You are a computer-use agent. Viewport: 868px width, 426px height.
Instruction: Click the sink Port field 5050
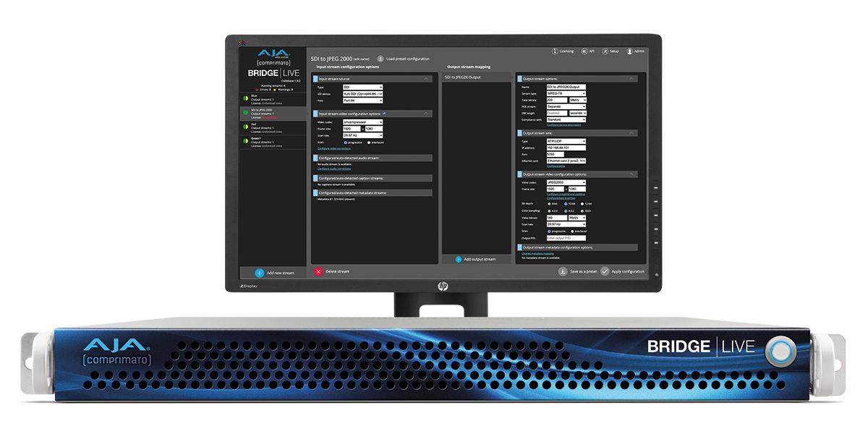(x=556, y=154)
